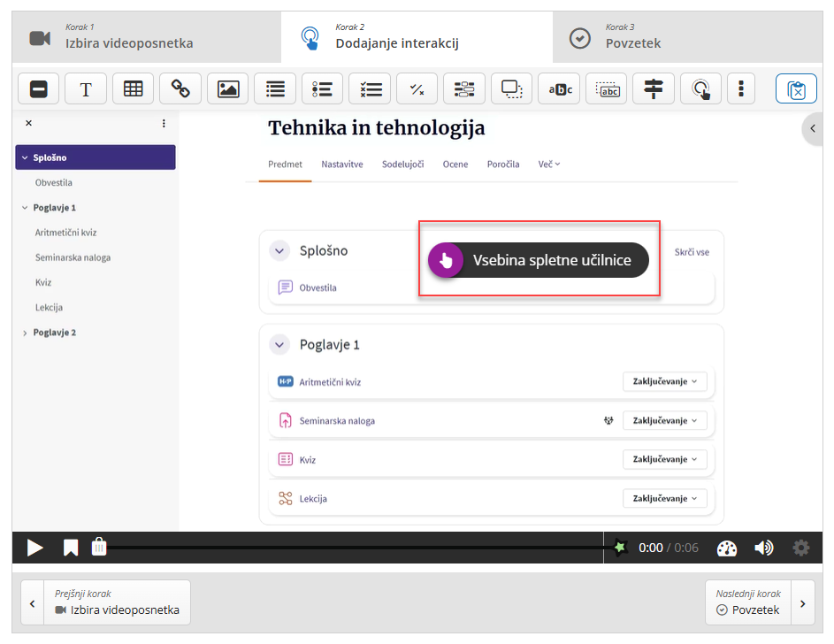The width and height of the screenshot is (834, 644).
Task: Select the Label interaction tool
Action: 39,88
